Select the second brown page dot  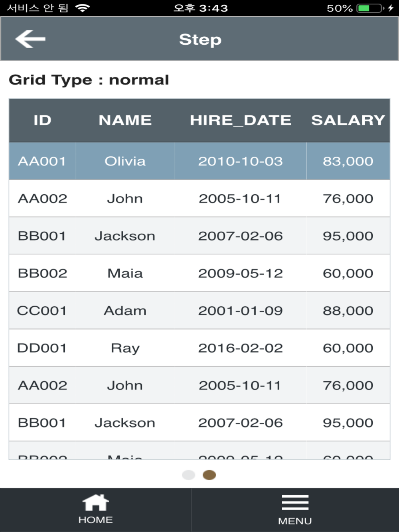tap(209, 475)
